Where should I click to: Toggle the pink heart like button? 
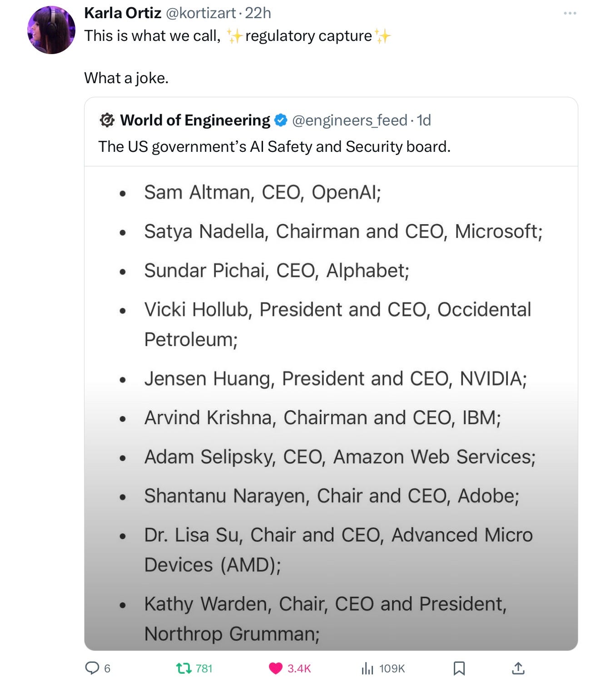pyautogui.click(x=275, y=668)
